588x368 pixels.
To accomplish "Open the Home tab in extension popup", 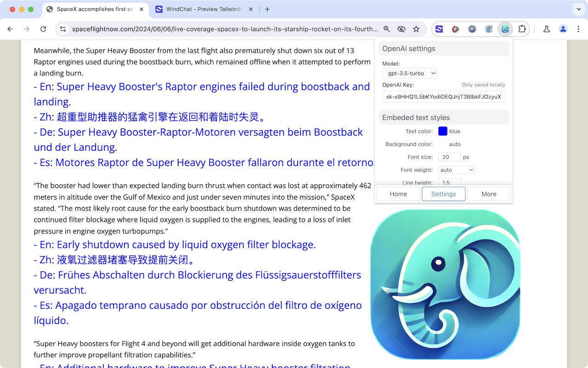I will point(398,194).
